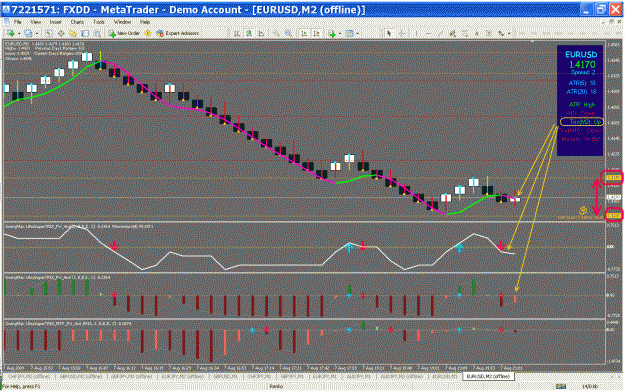Viewport: 625px width, 392px height.
Task: Click the Periods toolbar icon
Action: coord(349,33)
